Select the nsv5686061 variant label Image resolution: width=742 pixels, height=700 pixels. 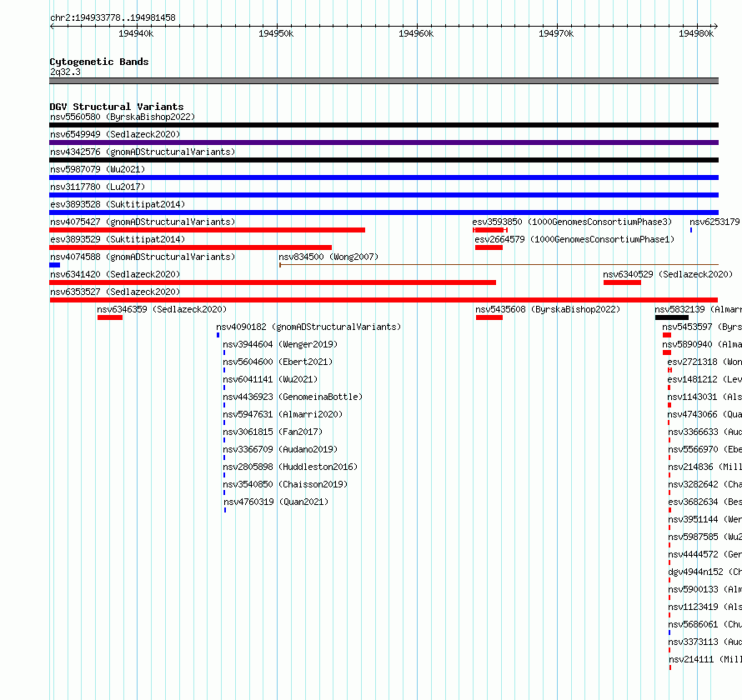coord(704,624)
